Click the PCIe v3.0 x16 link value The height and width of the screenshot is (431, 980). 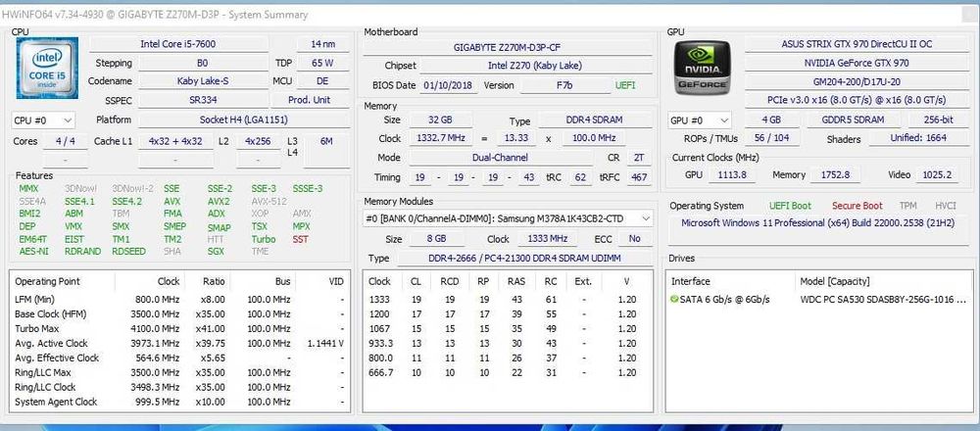(857, 100)
